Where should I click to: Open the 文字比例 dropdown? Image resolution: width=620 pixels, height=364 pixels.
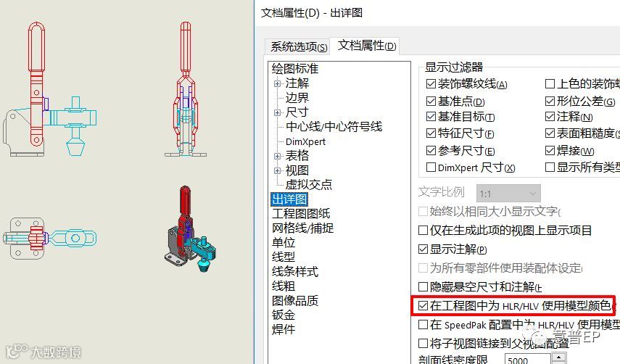(x=508, y=194)
